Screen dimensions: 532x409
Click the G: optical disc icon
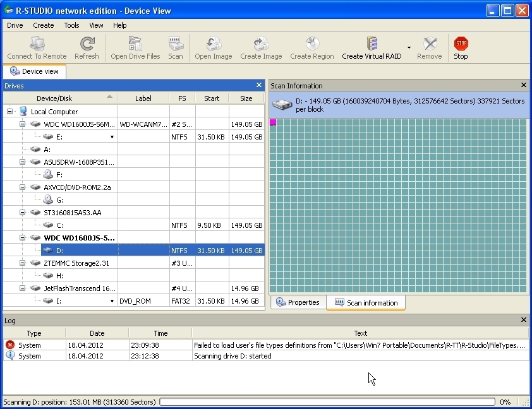[48, 199]
